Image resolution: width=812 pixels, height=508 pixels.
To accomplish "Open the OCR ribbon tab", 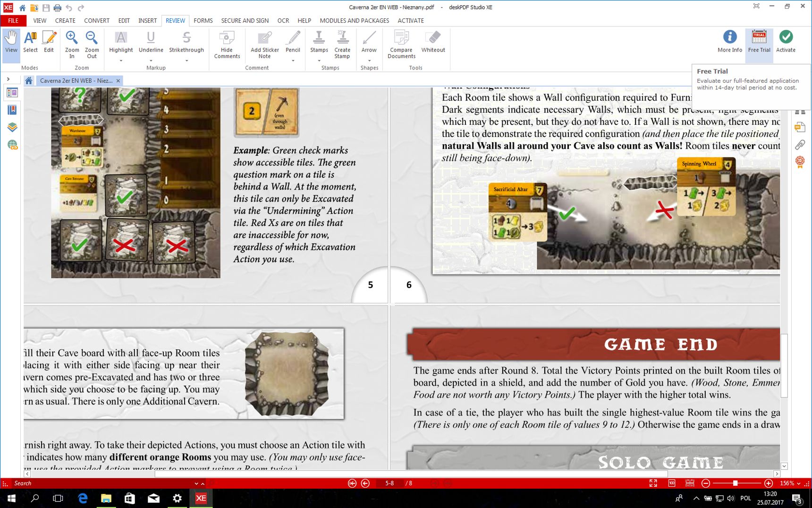I will 283,20.
